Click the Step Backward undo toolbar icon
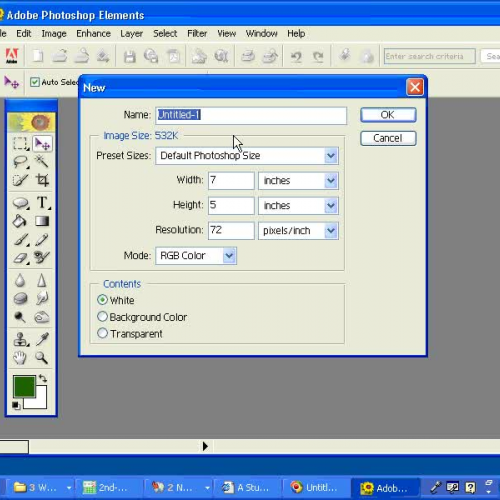The height and width of the screenshot is (500, 500). coord(296,56)
